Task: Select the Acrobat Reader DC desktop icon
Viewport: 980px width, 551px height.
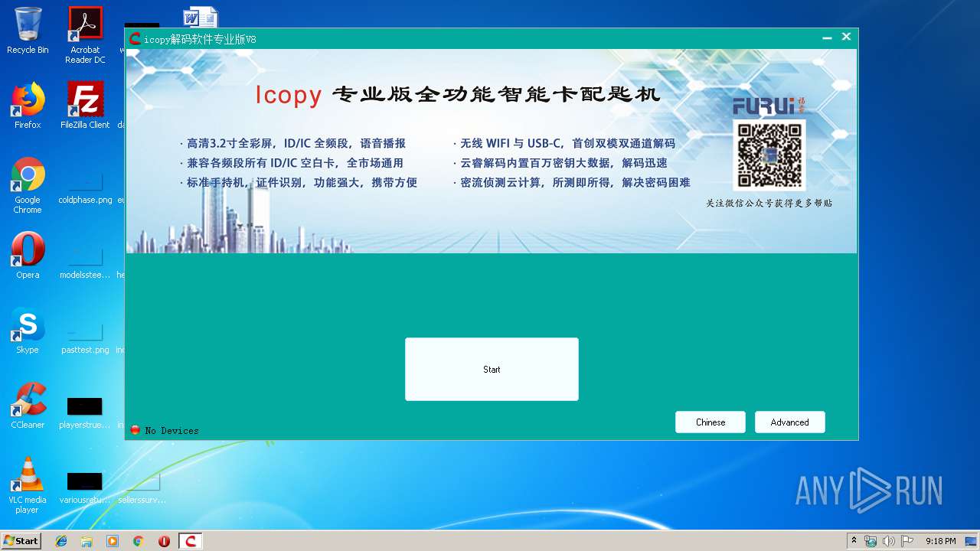Action: [85, 35]
